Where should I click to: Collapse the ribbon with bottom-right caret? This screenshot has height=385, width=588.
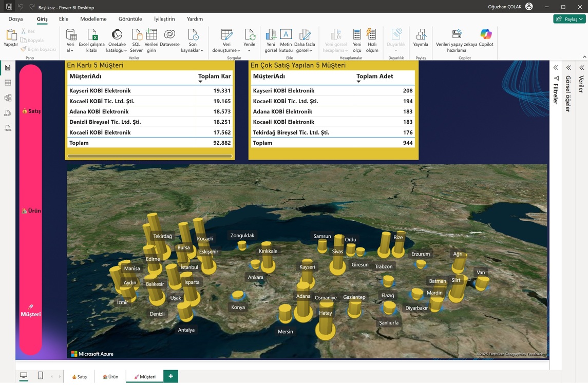(x=584, y=56)
